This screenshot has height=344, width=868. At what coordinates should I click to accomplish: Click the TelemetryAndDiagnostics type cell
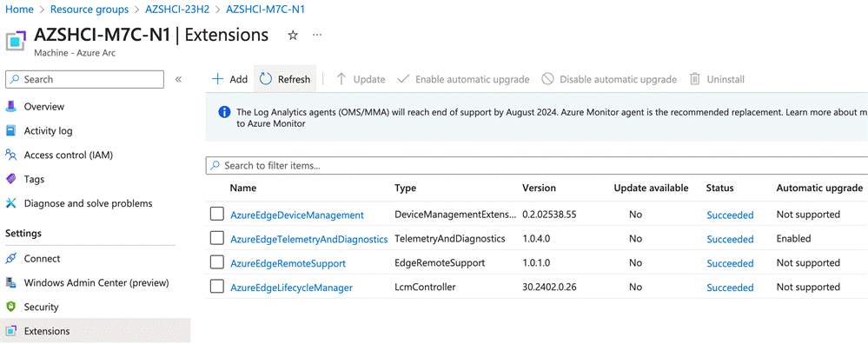[x=450, y=238]
